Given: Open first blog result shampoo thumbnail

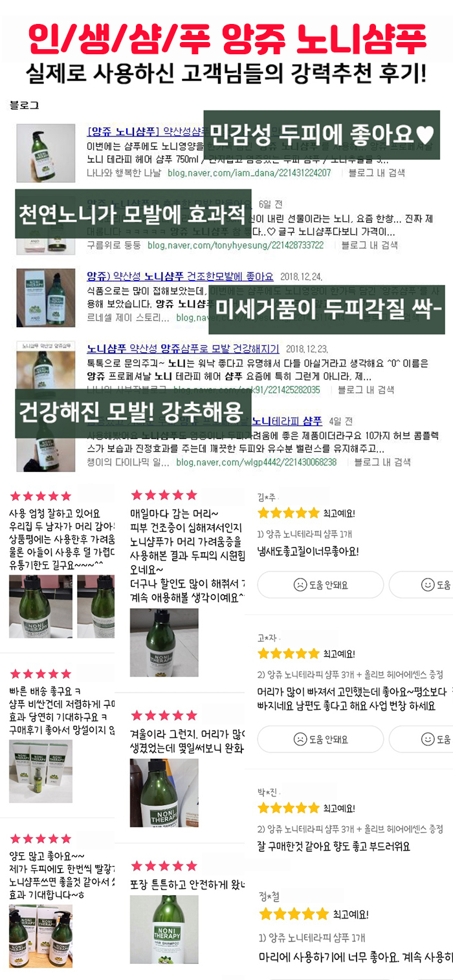Looking at the screenshot, I should coord(45,153).
